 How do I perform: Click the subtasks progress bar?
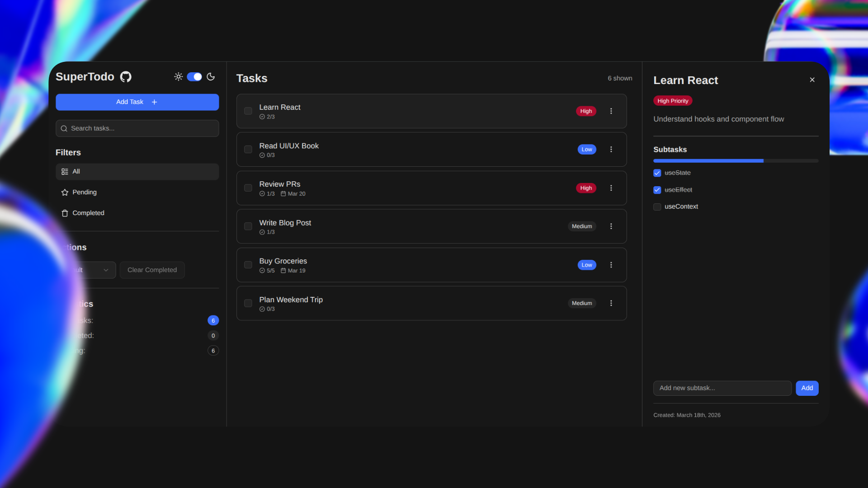point(736,161)
